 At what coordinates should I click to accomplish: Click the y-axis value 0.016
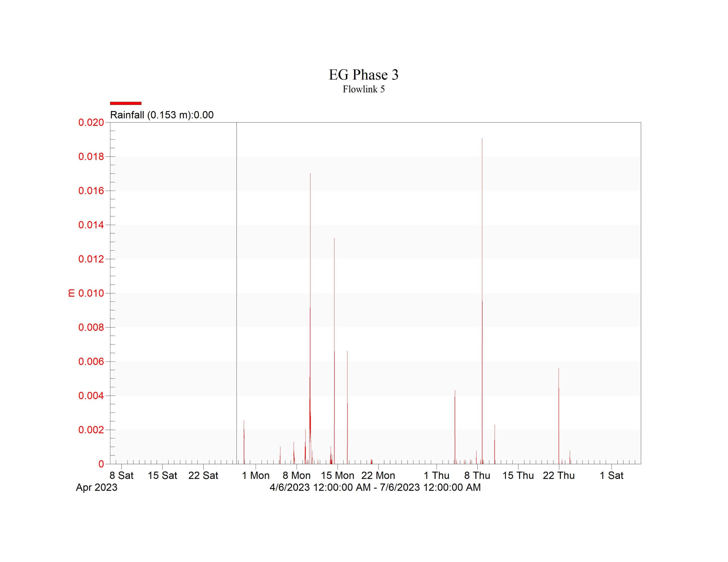(x=91, y=191)
